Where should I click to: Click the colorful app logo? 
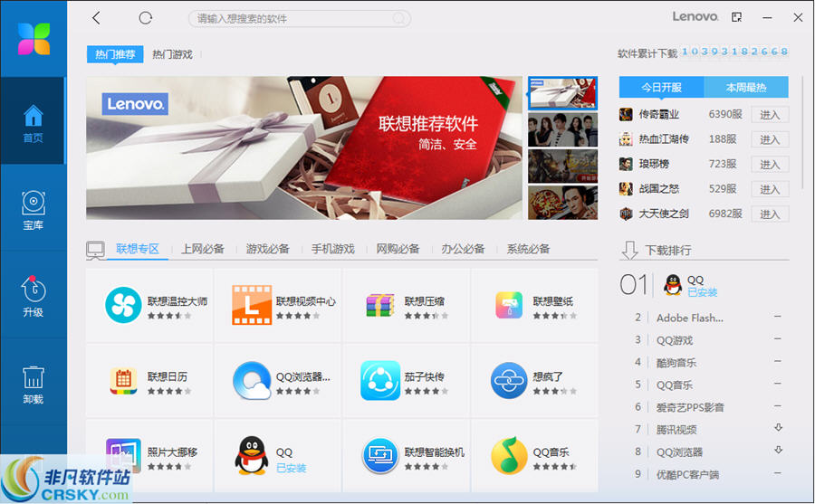point(34,38)
